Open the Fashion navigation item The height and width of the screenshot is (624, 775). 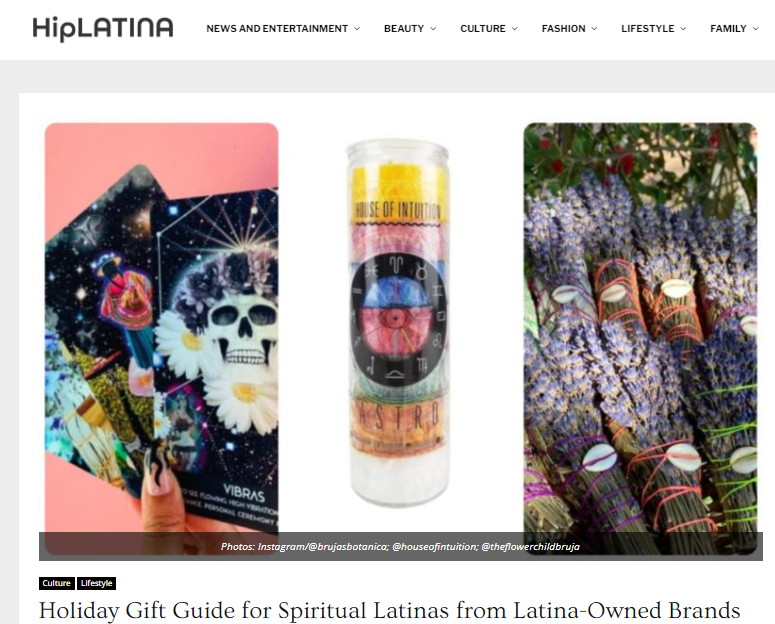(563, 29)
